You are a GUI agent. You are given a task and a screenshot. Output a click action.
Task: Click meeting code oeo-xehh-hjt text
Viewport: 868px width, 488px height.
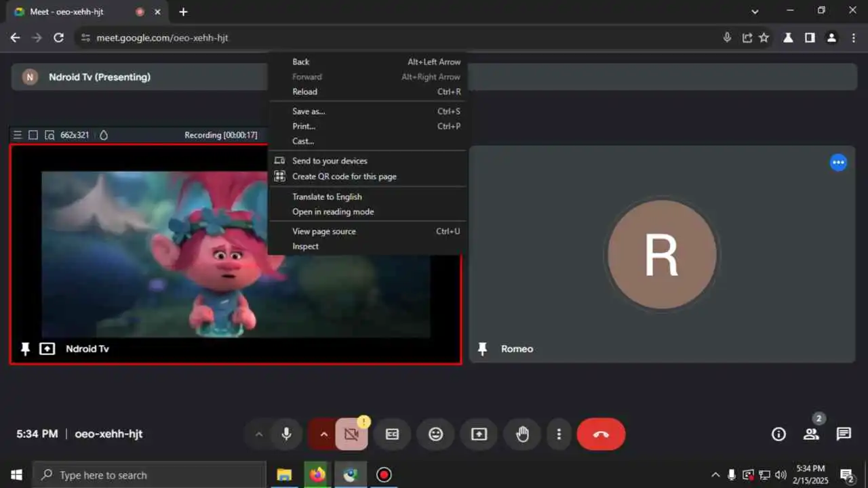(x=108, y=434)
